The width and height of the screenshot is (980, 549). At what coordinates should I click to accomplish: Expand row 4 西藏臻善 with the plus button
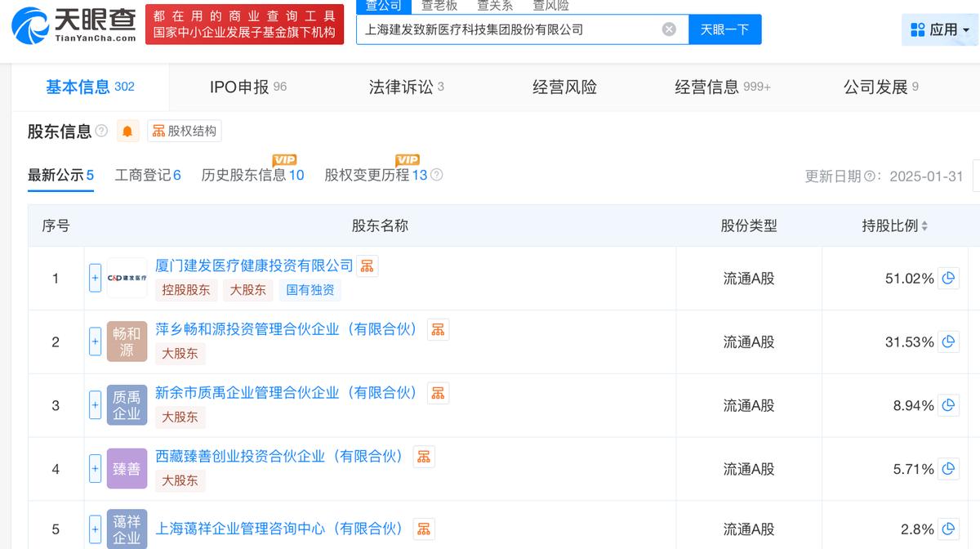coord(95,469)
